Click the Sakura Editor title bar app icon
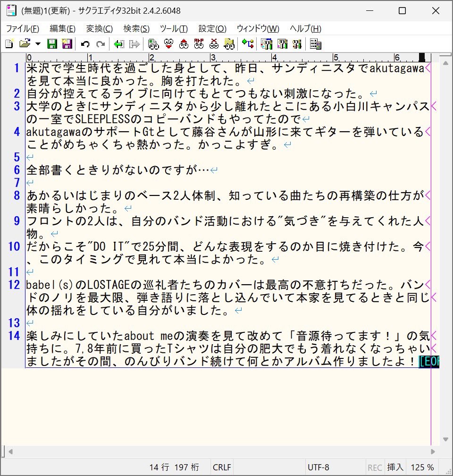Screen dimensions: 453x476 tap(11, 10)
